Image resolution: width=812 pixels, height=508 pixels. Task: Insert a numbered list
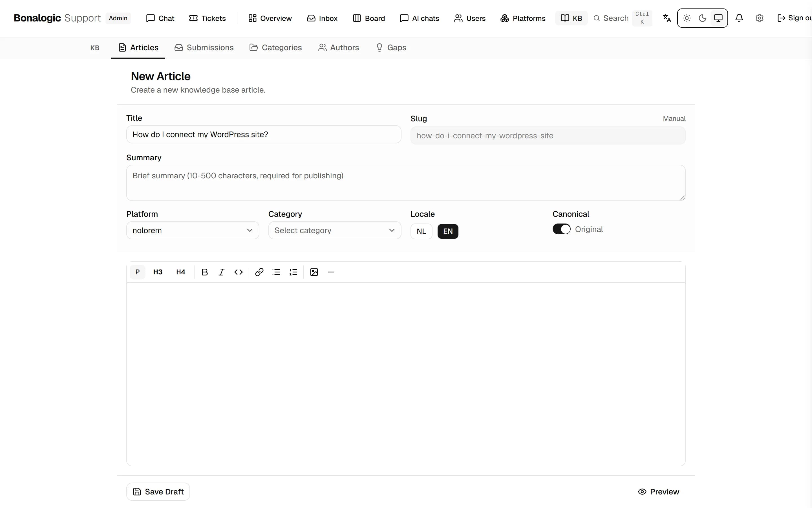pyautogui.click(x=293, y=272)
